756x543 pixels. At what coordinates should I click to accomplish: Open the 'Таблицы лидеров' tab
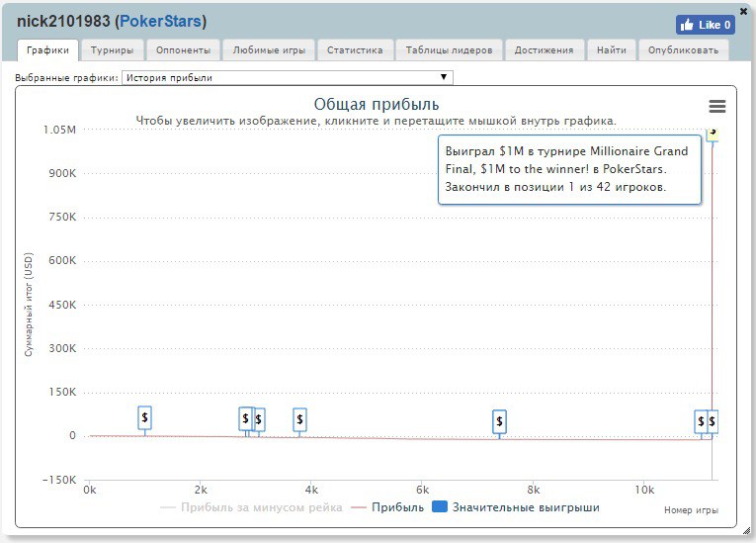[449, 49]
